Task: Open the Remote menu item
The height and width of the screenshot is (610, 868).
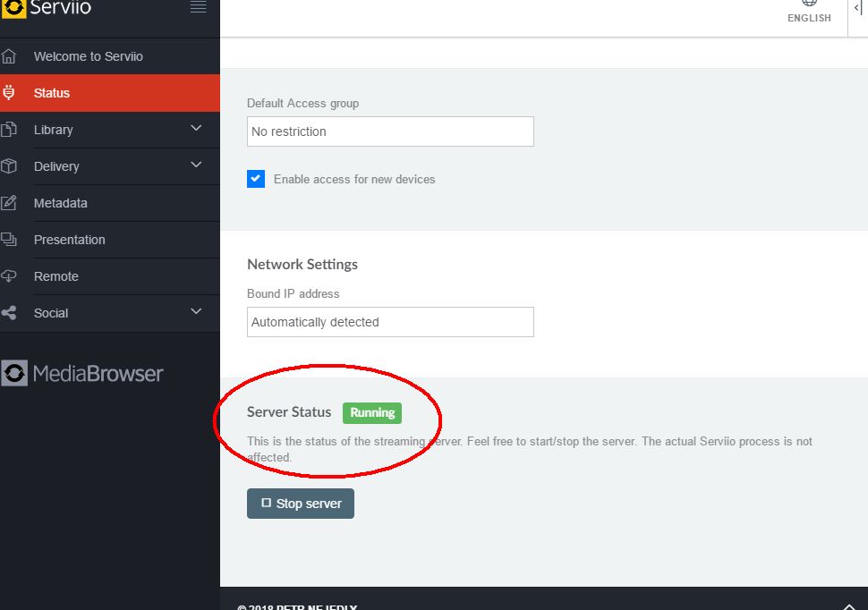Action: [109, 276]
